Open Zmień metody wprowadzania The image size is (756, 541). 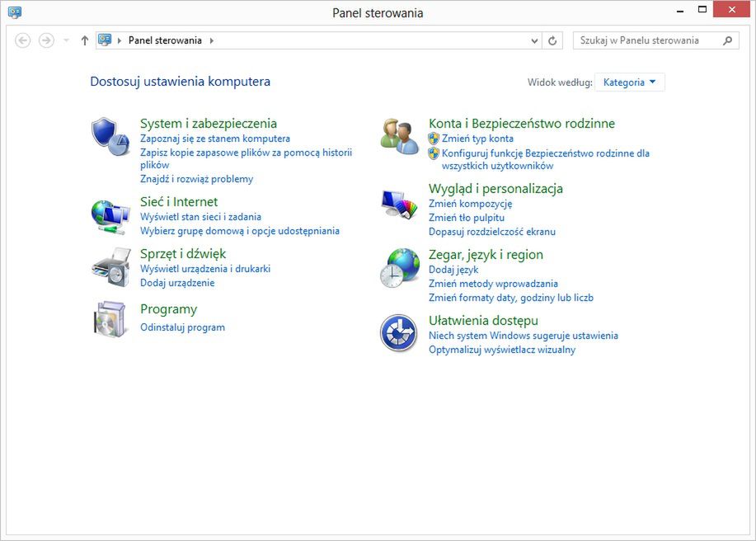[493, 284]
